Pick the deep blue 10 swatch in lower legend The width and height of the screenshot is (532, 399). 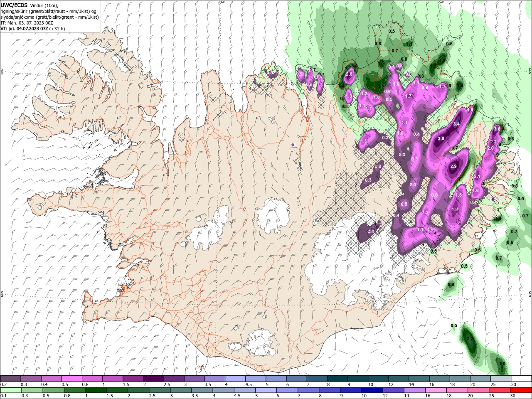click(x=372, y=390)
